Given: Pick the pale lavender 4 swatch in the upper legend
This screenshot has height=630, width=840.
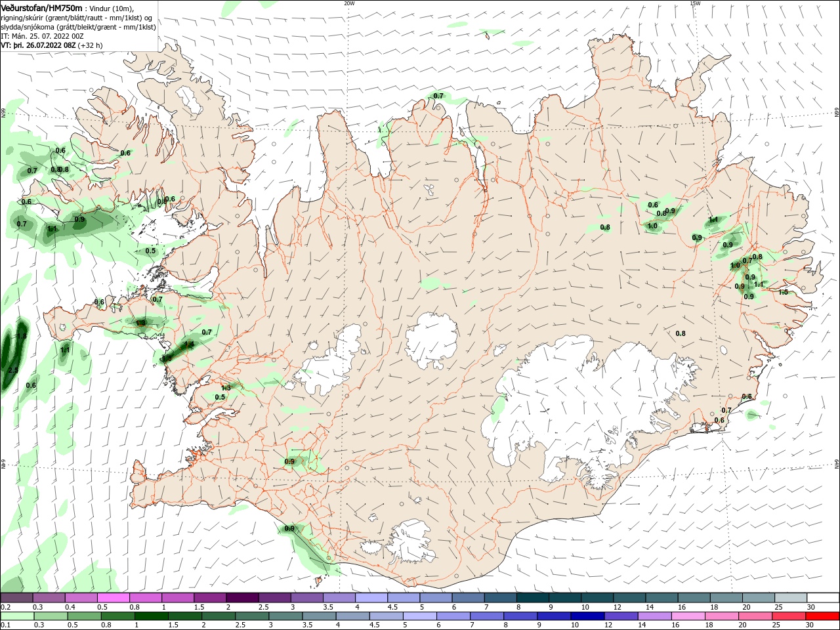Looking at the screenshot, I should coord(371,598).
